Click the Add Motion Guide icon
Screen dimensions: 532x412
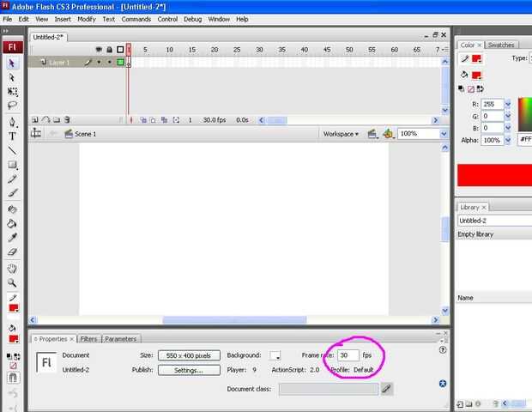point(45,120)
